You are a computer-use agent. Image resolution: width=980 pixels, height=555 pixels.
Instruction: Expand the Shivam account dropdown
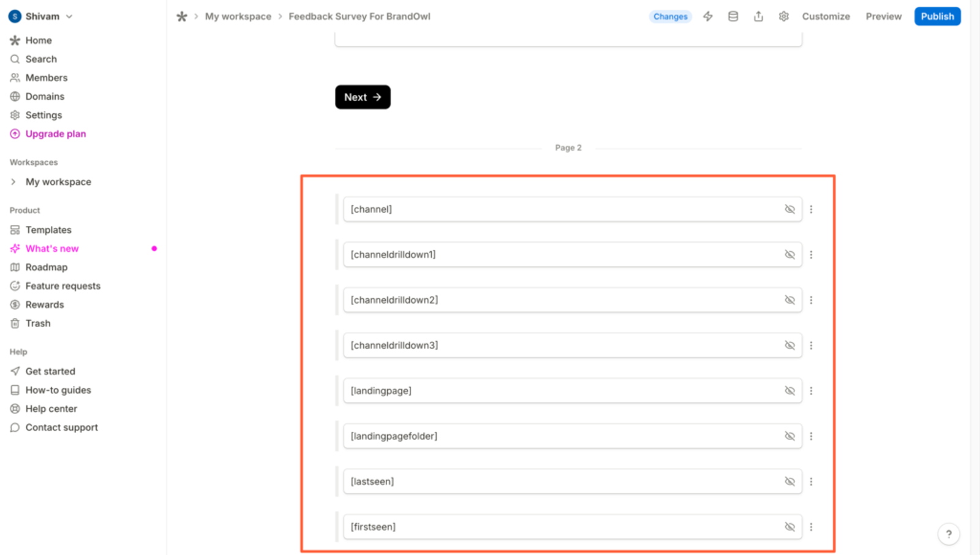coord(69,17)
